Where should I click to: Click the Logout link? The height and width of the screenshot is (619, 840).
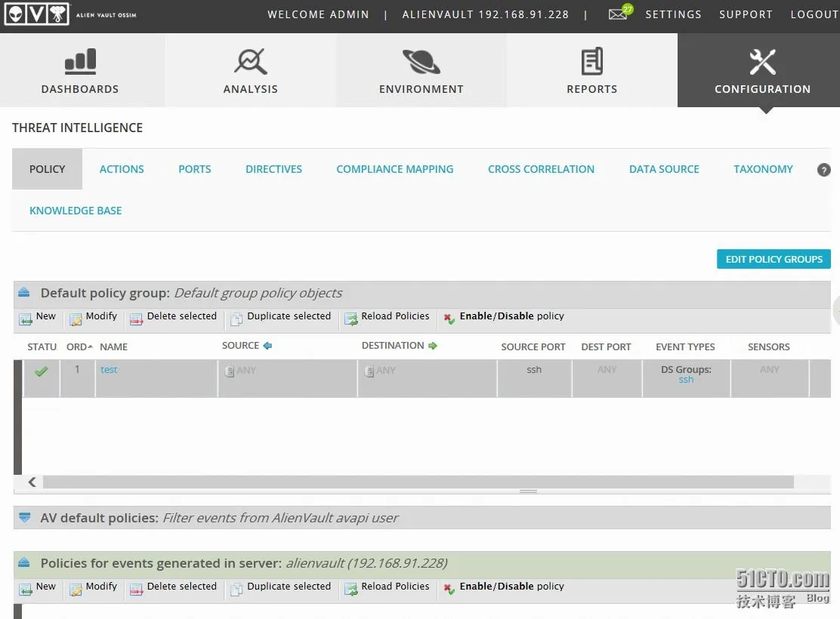815,14
